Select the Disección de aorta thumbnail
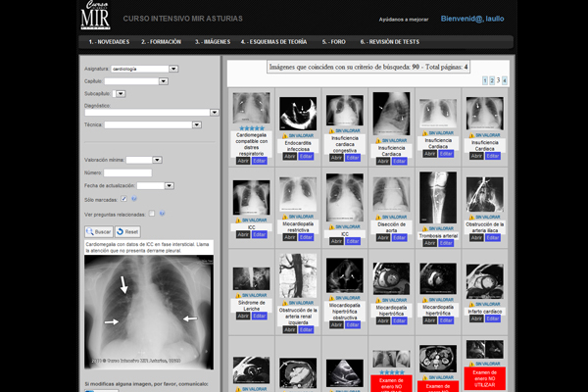Screen dimensions: 588x392 tap(391, 195)
